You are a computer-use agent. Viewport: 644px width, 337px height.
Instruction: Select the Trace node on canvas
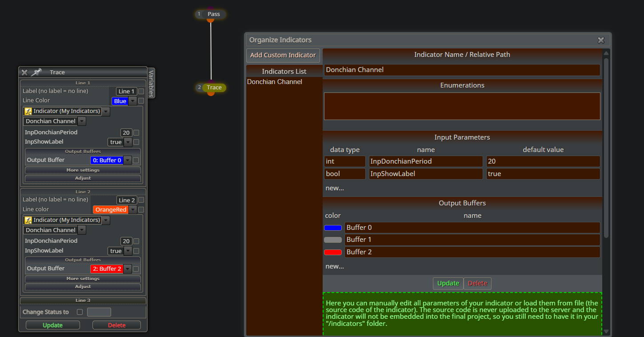(211, 88)
